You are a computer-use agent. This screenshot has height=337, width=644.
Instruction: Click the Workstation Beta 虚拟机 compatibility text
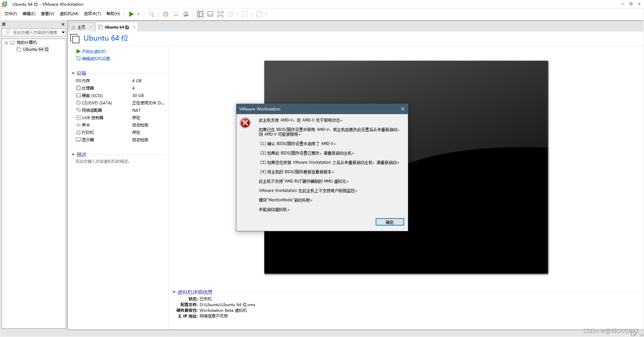(223, 310)
